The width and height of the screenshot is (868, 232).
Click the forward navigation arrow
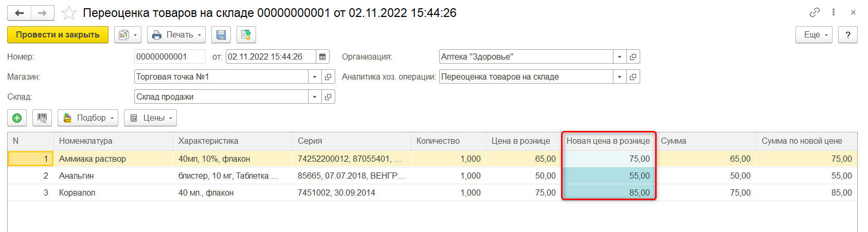click(43, 13)
